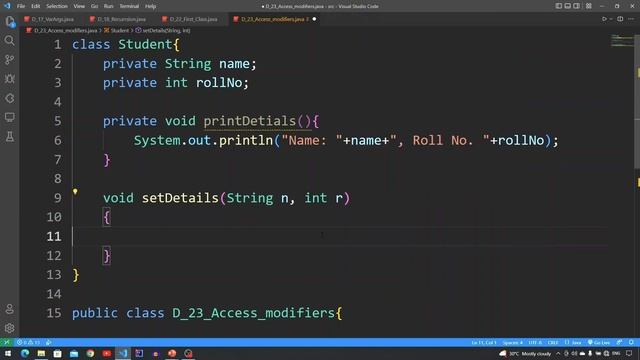Click the unsaved dot on the active tab

(314, 19)
